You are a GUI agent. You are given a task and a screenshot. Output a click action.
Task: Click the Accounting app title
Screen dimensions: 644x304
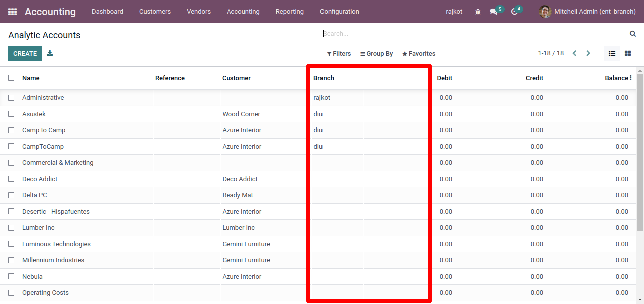50,12
